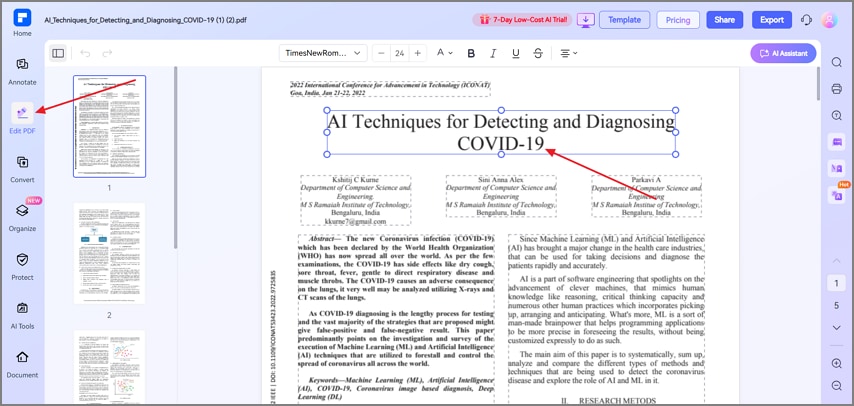Click the conference header text block
The image size is (854, 406).
(390, 89)
